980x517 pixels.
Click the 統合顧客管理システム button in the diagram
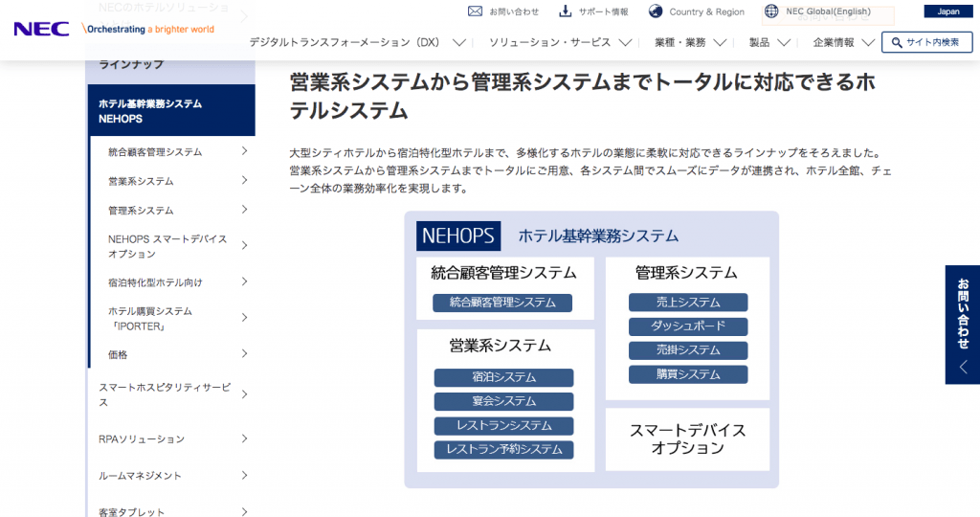(502, 303)
